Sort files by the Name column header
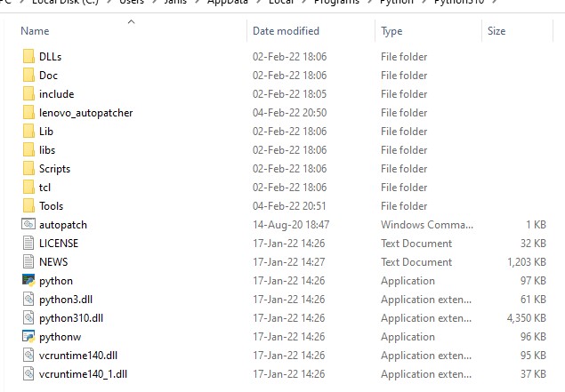 [x=36, y=31]
